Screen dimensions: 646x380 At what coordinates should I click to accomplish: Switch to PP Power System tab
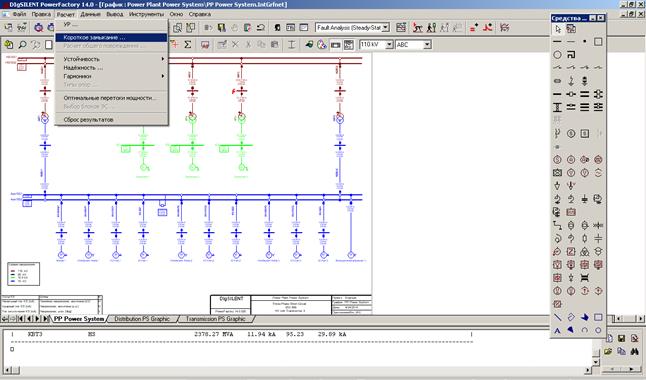[x=79, y=319]
